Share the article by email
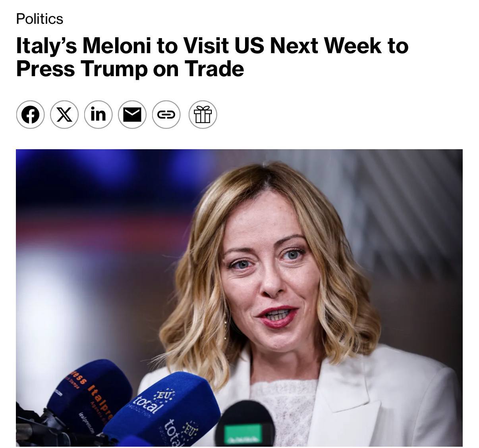 coord(132,115)
